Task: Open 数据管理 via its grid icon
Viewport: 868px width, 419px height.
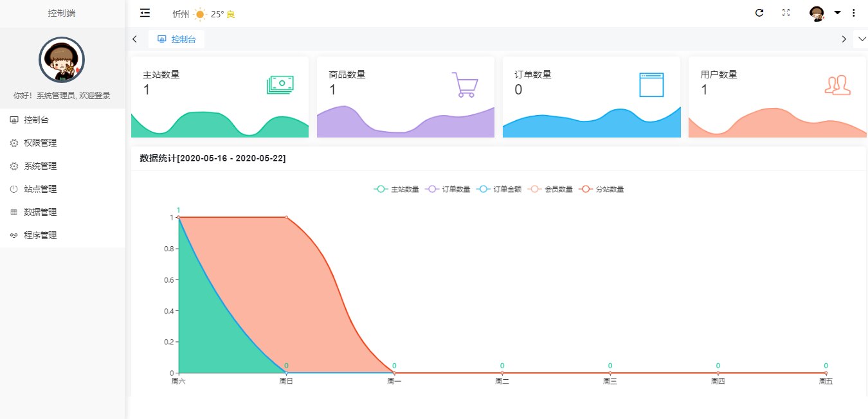Action: point(14,211)
